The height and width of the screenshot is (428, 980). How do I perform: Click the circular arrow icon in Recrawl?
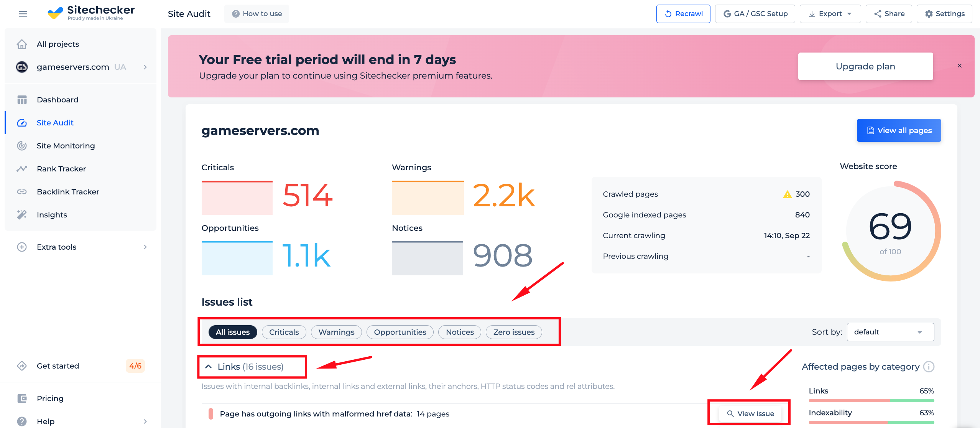tap(668, 14)
